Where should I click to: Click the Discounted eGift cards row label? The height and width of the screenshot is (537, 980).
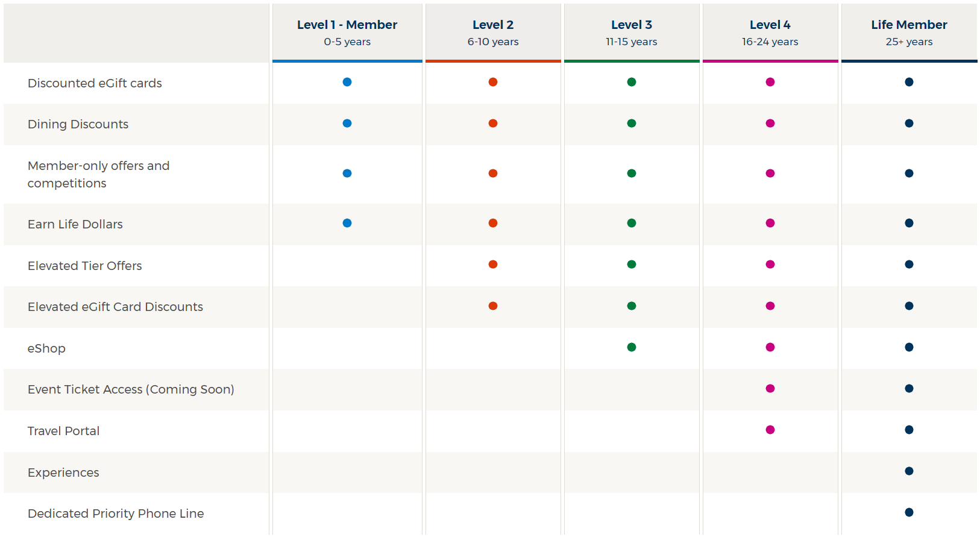(x=95, y=83)
